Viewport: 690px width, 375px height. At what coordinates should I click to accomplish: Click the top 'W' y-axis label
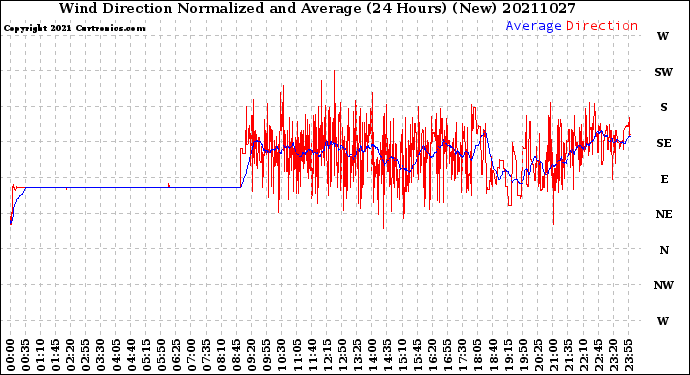(663, 36)
